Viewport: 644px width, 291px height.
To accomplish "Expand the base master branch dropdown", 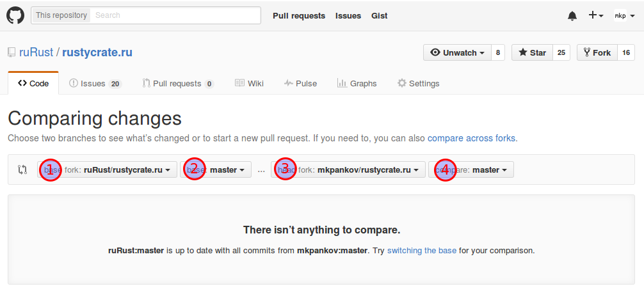I will point(216,169).
